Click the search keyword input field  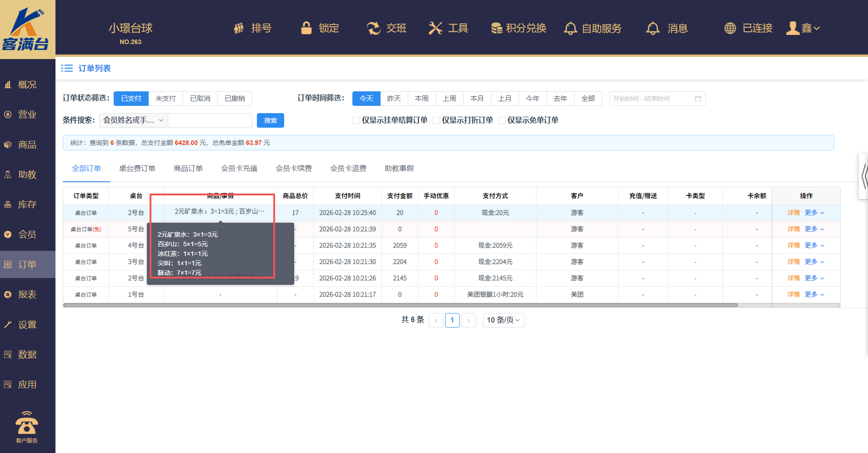210,120
